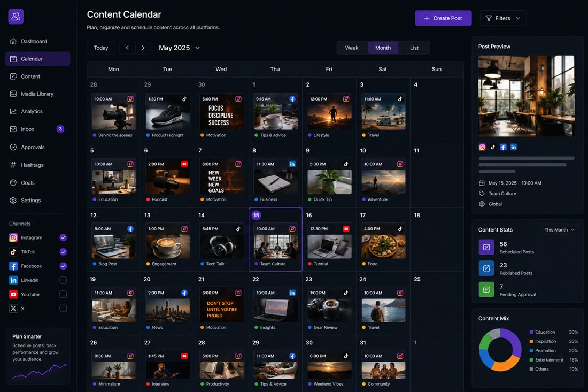This screenshot has width=588, height=392.
Task: Open Hashtags from the sidebar icon
Action: [x=13, y=165]
